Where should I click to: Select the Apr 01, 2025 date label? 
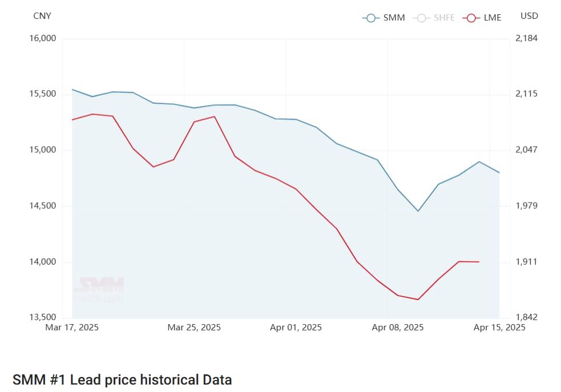tap(296, 328)
